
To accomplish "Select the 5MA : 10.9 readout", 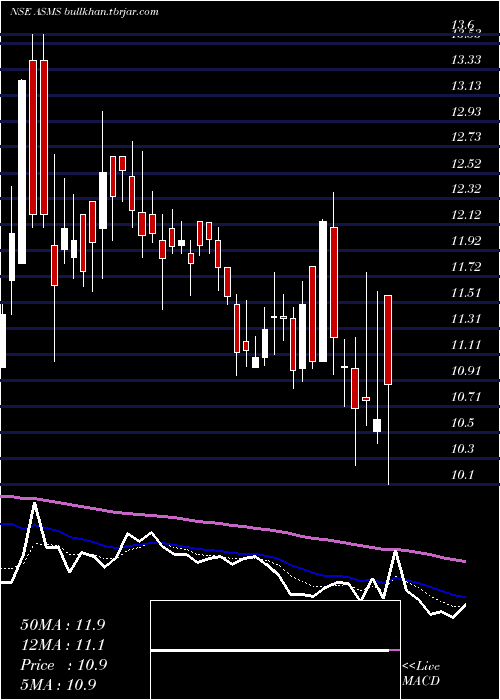I will [x=59, y=685].
